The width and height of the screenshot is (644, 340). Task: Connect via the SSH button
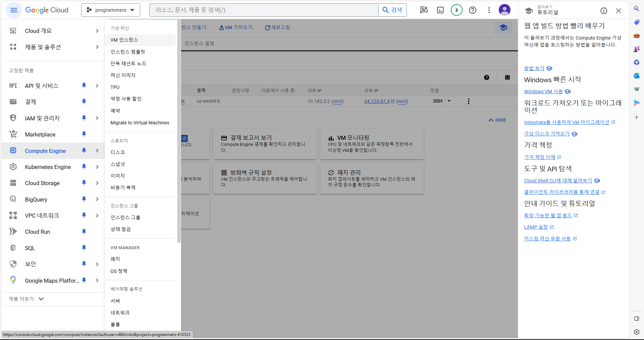[438, 101]
